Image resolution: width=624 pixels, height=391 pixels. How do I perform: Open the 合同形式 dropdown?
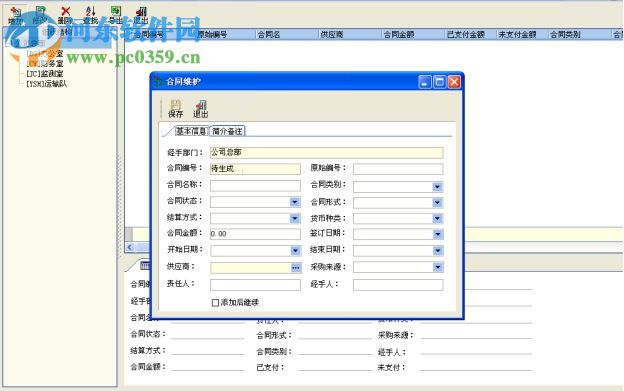pos(437,202)
